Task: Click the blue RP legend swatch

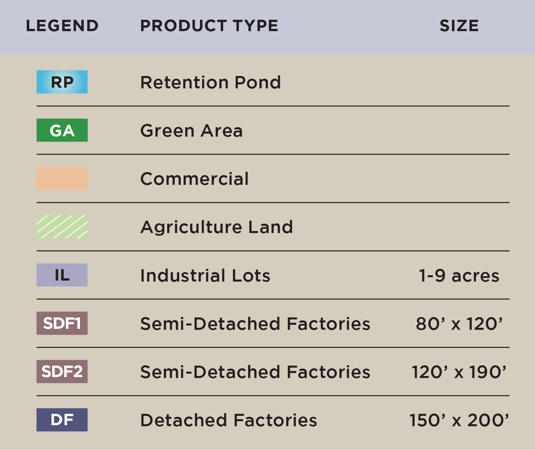Action: pyautogui.click(x=62, y=82)
